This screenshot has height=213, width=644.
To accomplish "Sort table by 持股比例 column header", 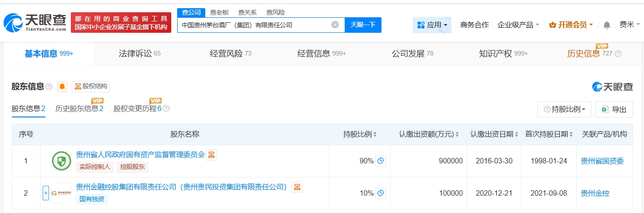I will point(360,134).
